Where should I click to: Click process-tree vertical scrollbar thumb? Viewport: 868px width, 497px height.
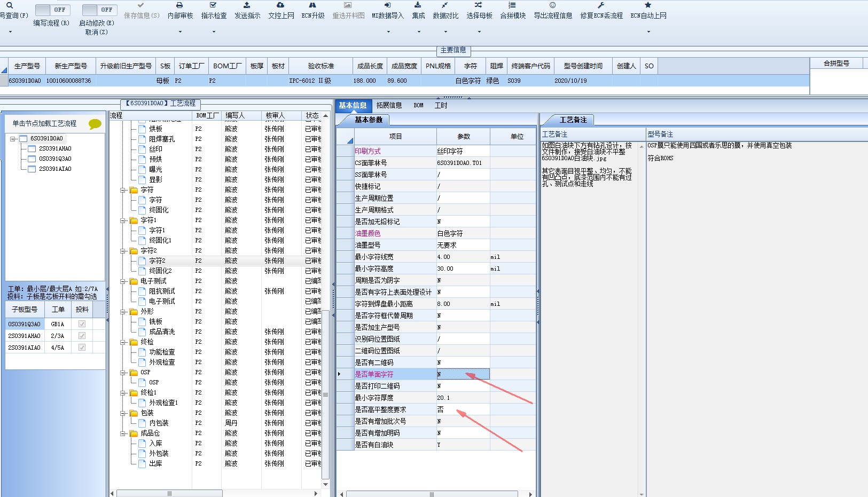[x=325, y=395]
